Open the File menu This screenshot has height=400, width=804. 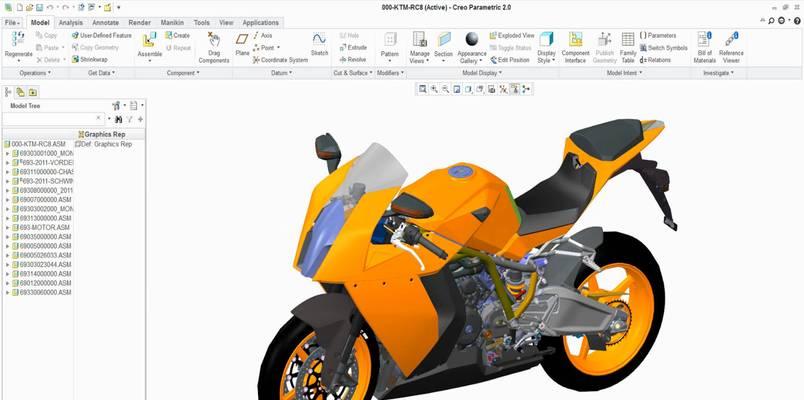12,23
